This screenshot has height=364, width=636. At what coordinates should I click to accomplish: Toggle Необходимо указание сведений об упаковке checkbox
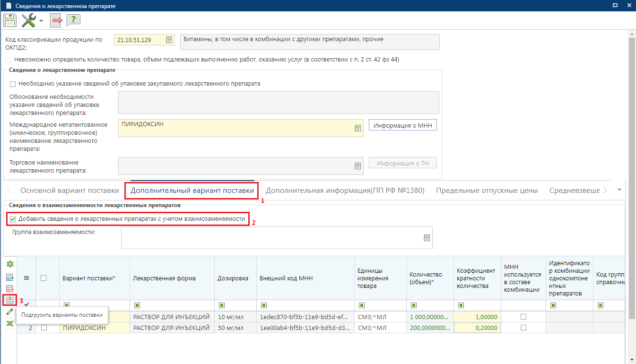pyautogui.click(x=13, y=84)
